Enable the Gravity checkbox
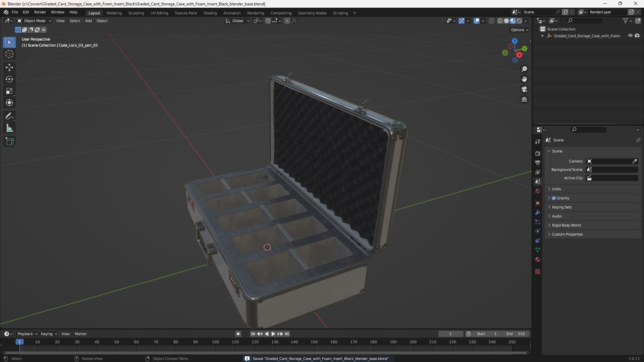Viewport: 644px width, 362px height. tap(554, 198)
